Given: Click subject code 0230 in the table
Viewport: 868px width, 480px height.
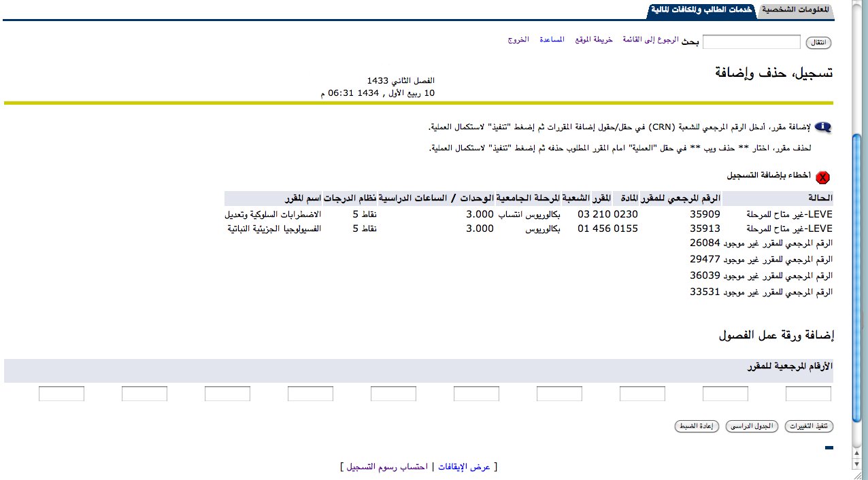Looking at the screenshot, I should tap(626, 214).
